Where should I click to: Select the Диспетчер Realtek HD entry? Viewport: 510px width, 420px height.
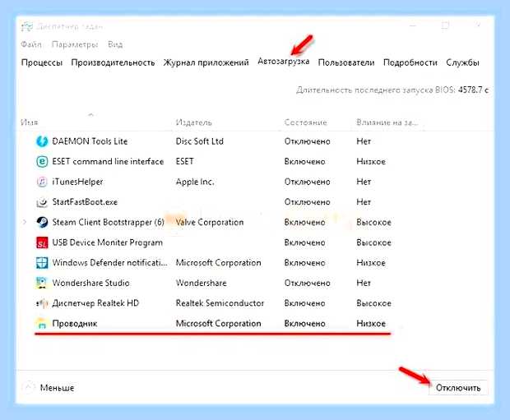(x=95, y=303)
